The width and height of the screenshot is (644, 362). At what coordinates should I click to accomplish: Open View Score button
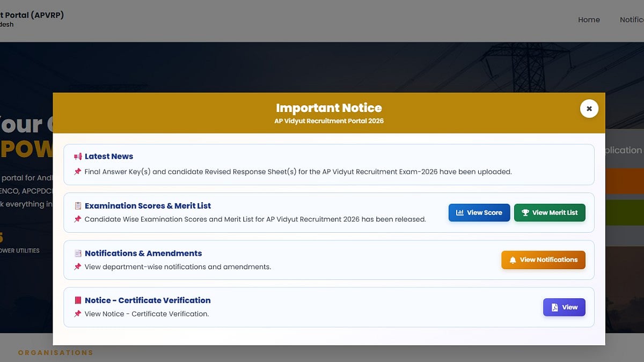pyautogui.click(x=479, y=212)
